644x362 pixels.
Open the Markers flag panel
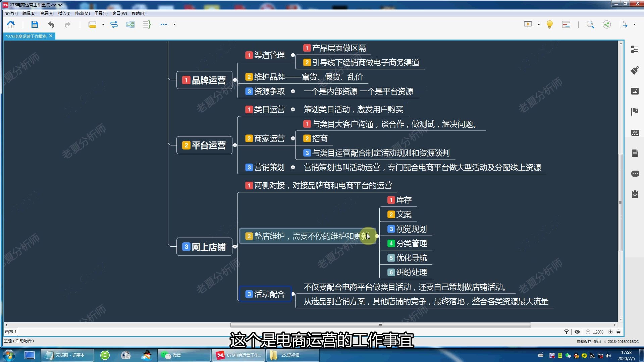tap(635, 112)
